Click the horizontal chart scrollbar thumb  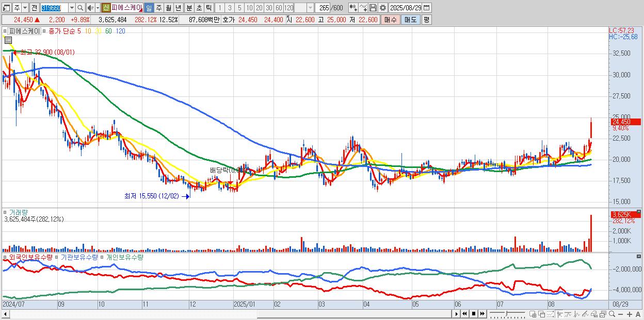[x=354, y=314]
